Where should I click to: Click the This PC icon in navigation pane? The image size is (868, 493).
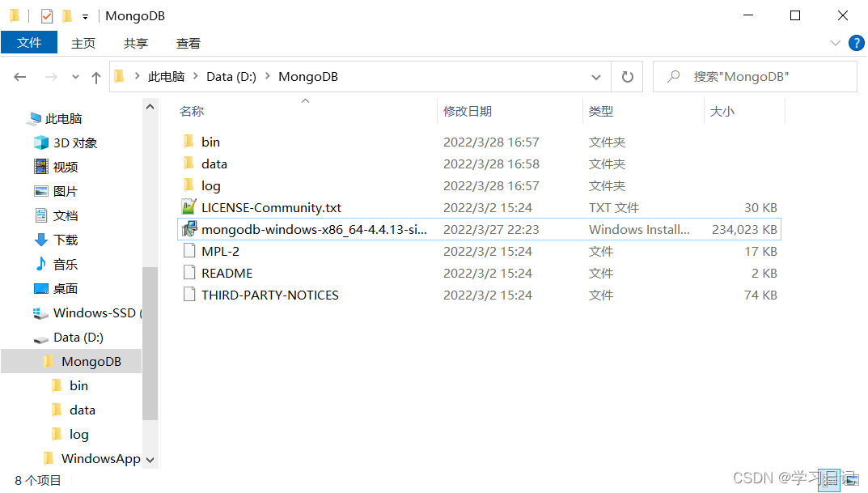[35, 118]
